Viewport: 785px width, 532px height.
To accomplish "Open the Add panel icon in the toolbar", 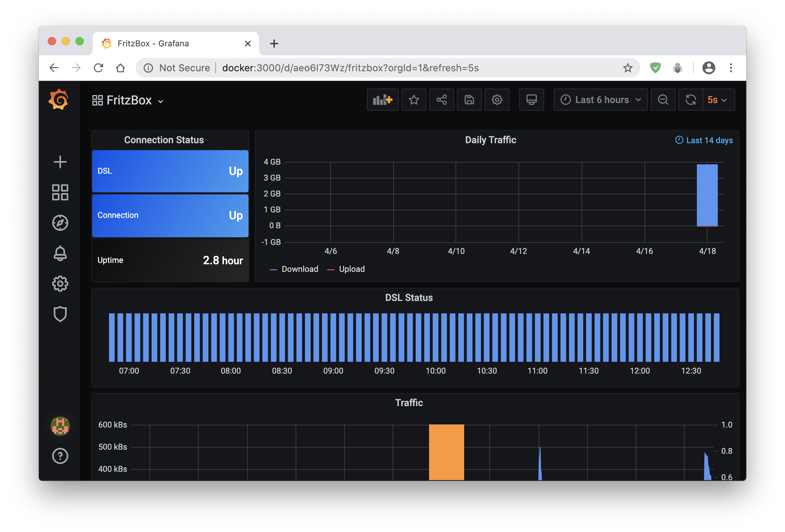I will click(x=382, y=100).
